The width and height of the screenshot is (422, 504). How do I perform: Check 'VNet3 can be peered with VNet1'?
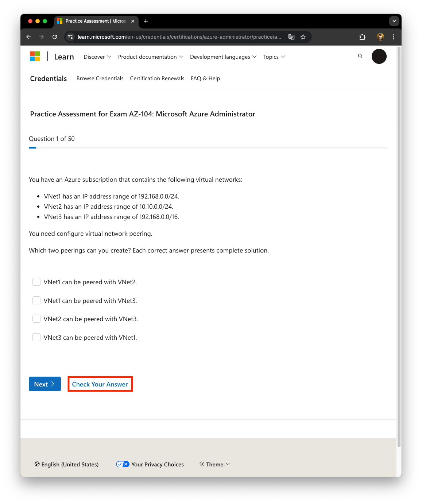[x=36, y=337]
